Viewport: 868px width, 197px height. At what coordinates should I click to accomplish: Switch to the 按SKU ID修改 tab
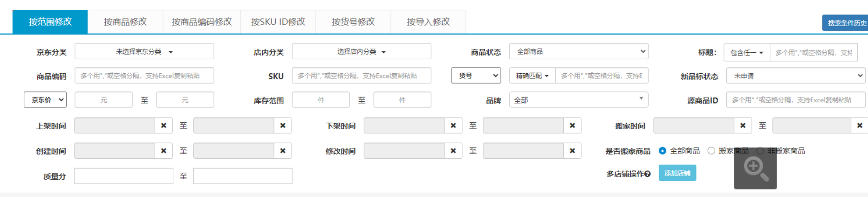coord(278,22)
